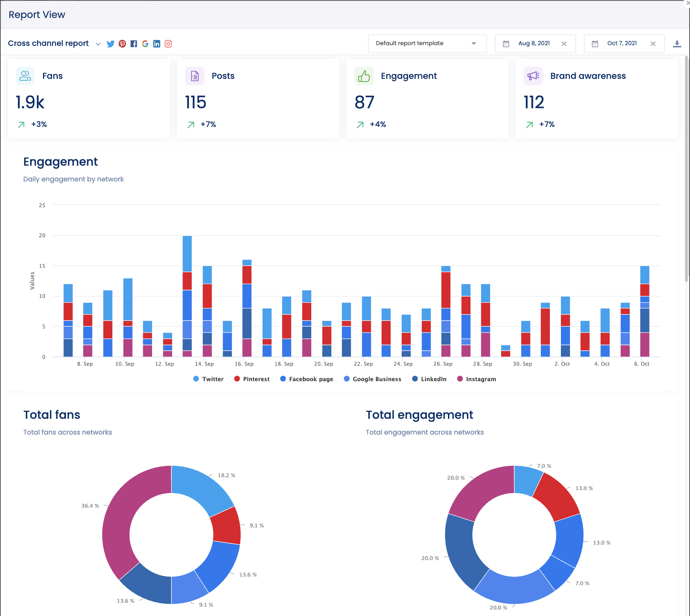
Task: Click the Fans metric card
Action: (89, 98)
